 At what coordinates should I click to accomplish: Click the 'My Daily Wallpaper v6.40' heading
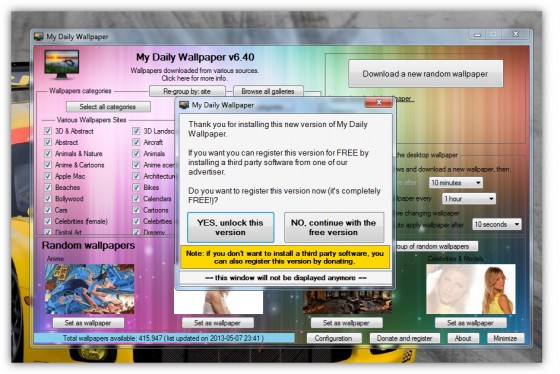[x=195, y=57]
